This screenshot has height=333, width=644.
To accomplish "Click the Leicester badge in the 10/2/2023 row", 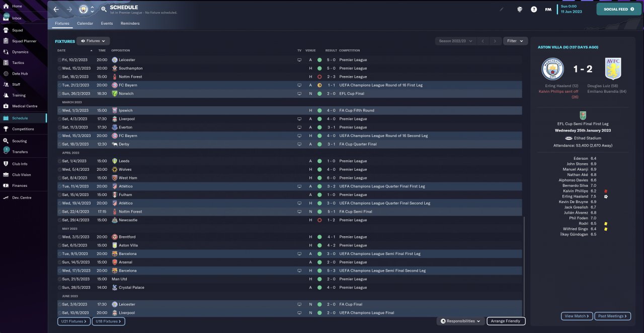I will (x=115, y=60).
